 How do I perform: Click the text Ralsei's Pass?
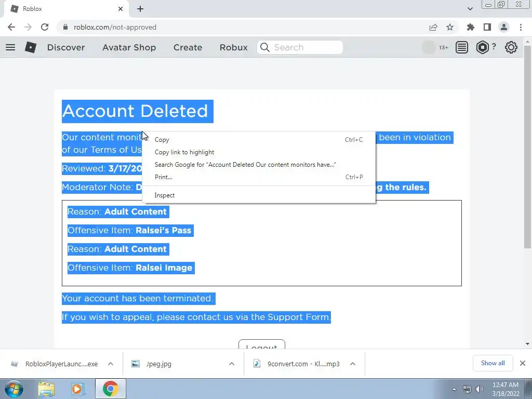click(x=164, y=230)
